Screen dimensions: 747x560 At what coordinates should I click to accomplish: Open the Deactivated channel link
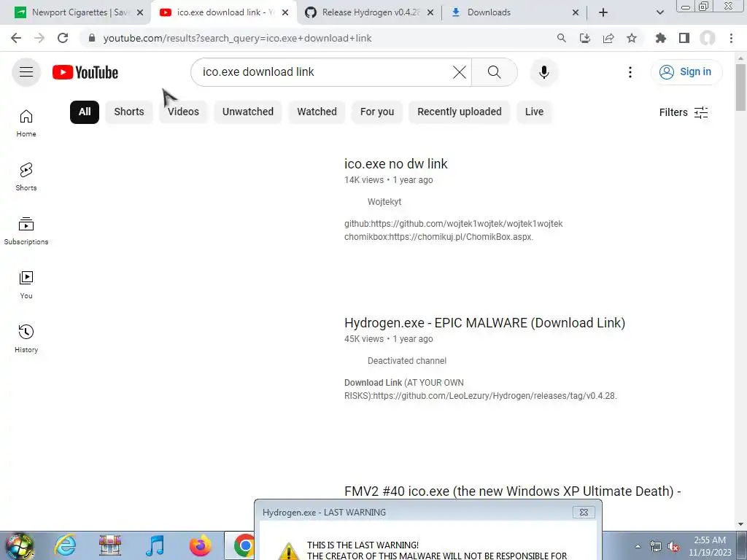click(407, 361)
